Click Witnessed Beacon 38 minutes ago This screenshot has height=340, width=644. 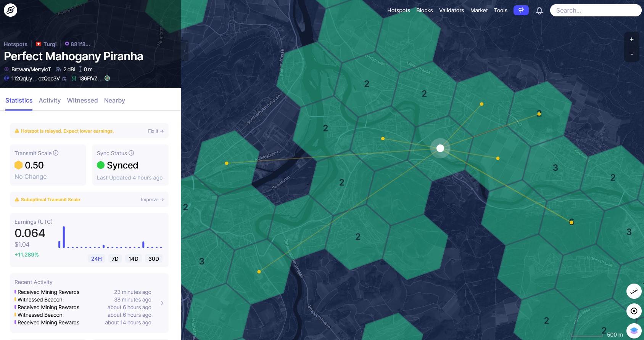click(x=83, y=300)
